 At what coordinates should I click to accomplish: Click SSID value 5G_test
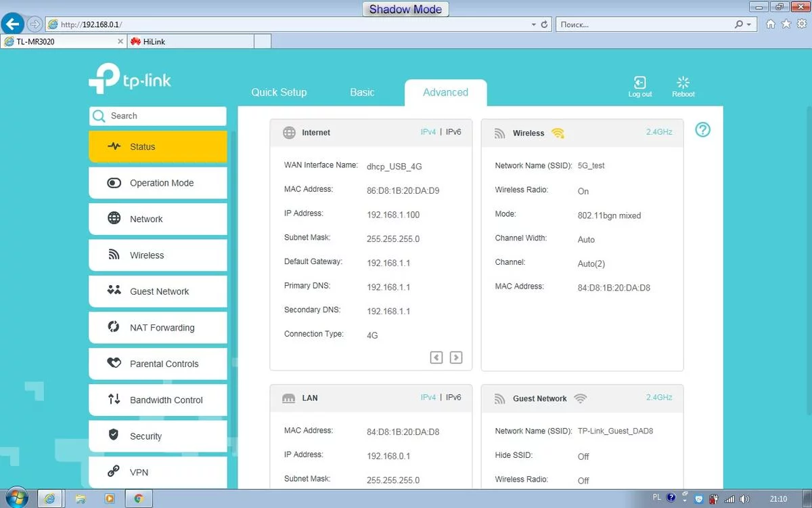(591, 166)
